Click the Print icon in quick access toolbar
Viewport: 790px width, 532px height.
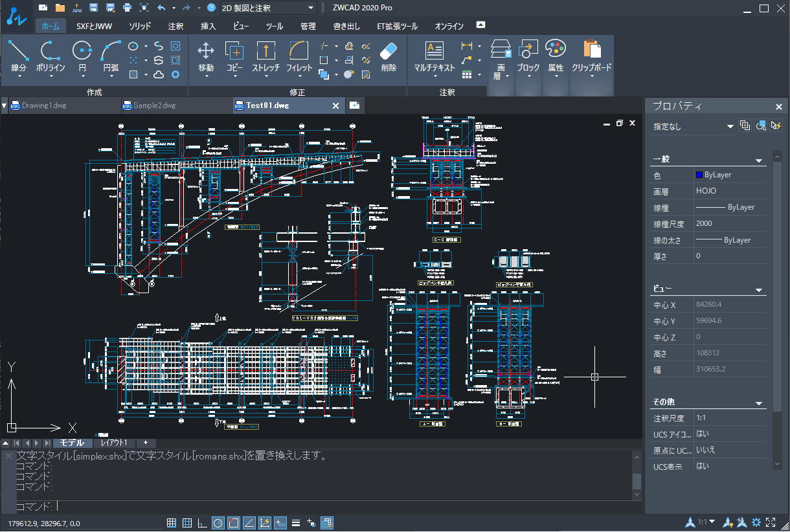click(x=127, y=8)
